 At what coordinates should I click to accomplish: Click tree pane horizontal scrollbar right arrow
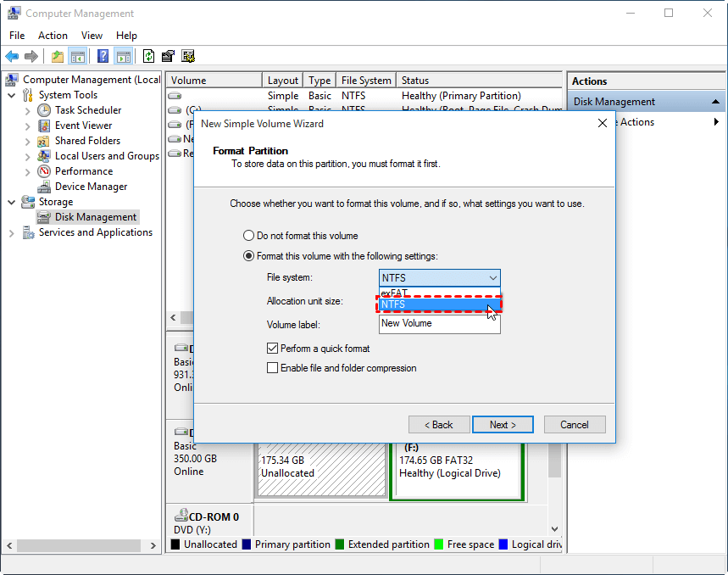(153, 545)
